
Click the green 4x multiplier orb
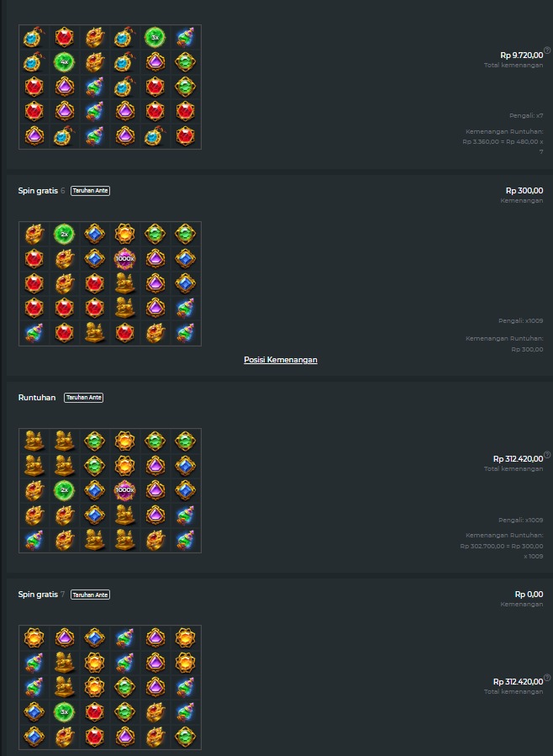[x=64, y=61]
